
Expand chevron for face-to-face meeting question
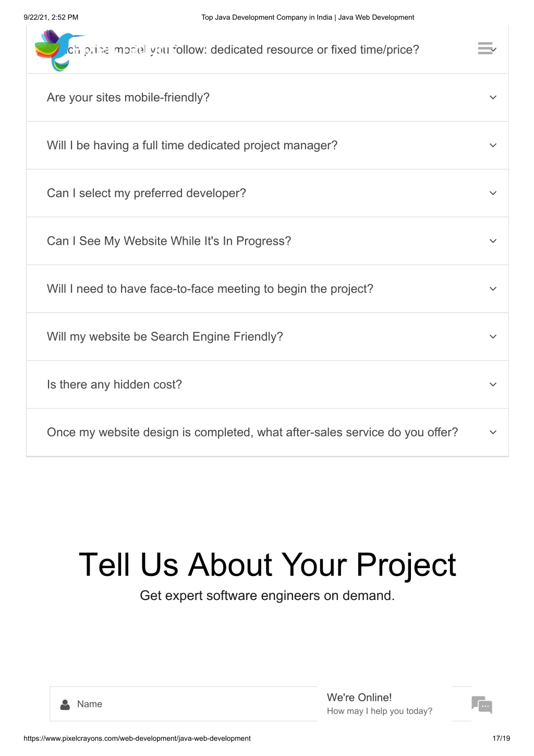(x=493, y=289)
